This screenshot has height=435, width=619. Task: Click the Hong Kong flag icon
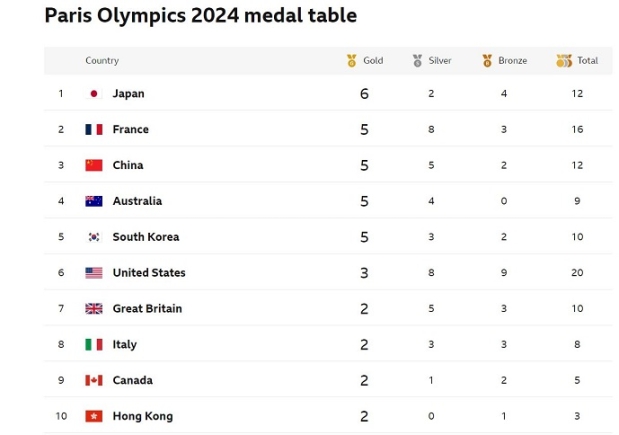tap(94, 417)
